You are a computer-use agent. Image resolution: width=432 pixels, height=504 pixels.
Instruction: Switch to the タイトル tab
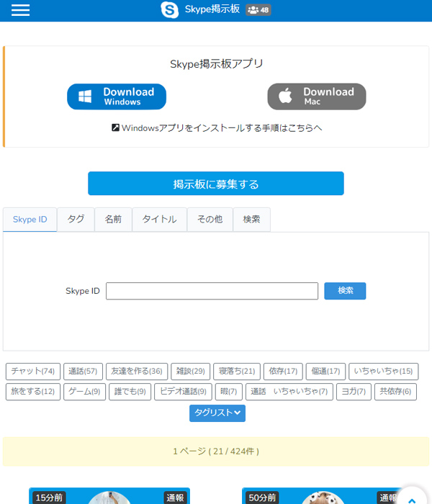coord(159,220)
